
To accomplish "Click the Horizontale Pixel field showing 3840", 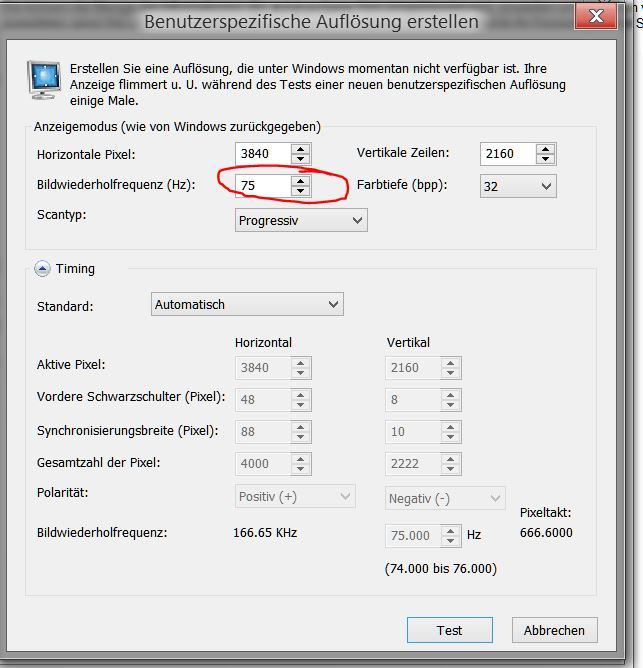I will [x=263, y=153].
